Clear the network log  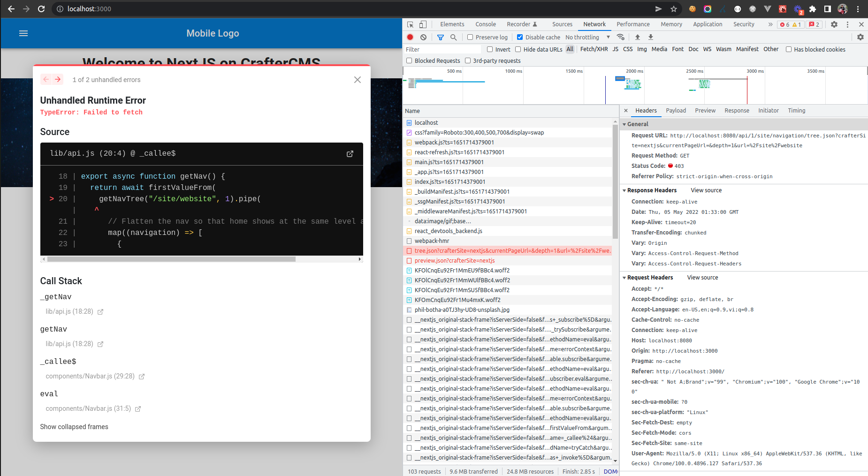[x=424, y=37]
